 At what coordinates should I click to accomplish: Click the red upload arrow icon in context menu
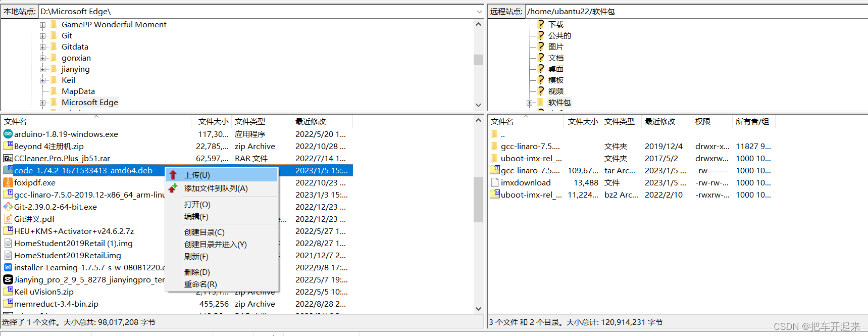point(173,175)
